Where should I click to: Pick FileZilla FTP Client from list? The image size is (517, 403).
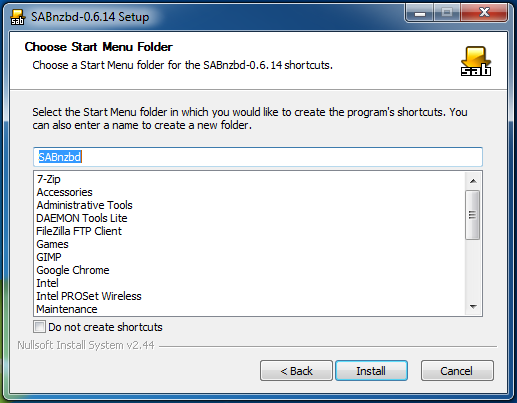79,231
